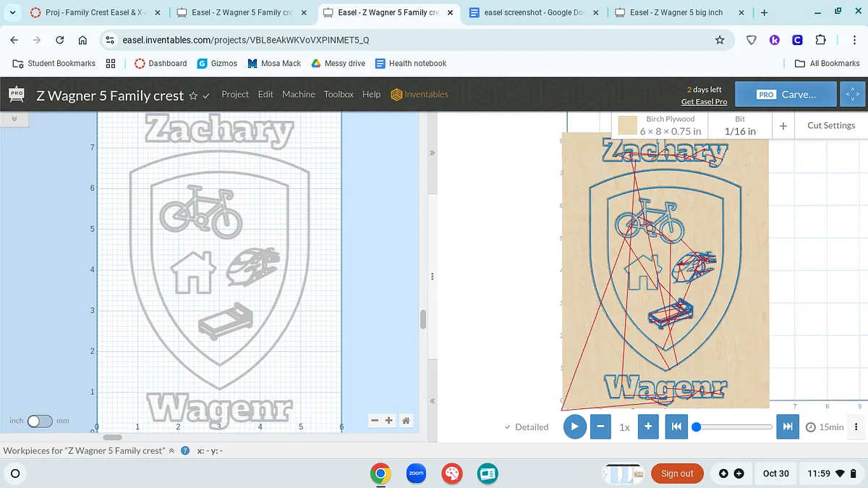This screenshot has width=868, height=488.
Task: Open the jog machine arrows control
Action: click(x=851, y=94)
